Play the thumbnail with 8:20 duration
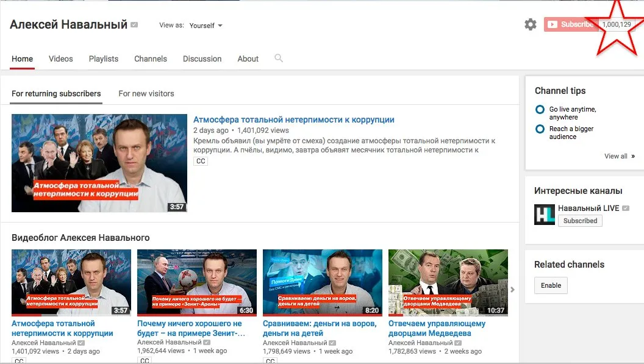 [323, 283]
